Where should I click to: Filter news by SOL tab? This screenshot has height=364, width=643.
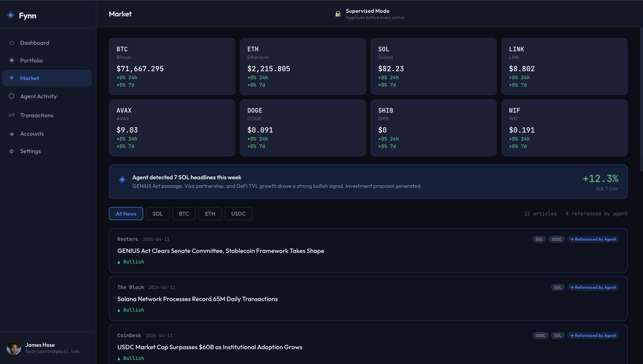click(157, 214)
